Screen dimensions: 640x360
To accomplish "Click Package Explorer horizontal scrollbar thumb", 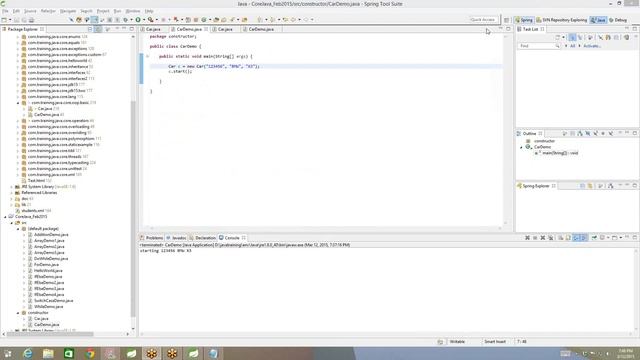I will click(50, 334).
